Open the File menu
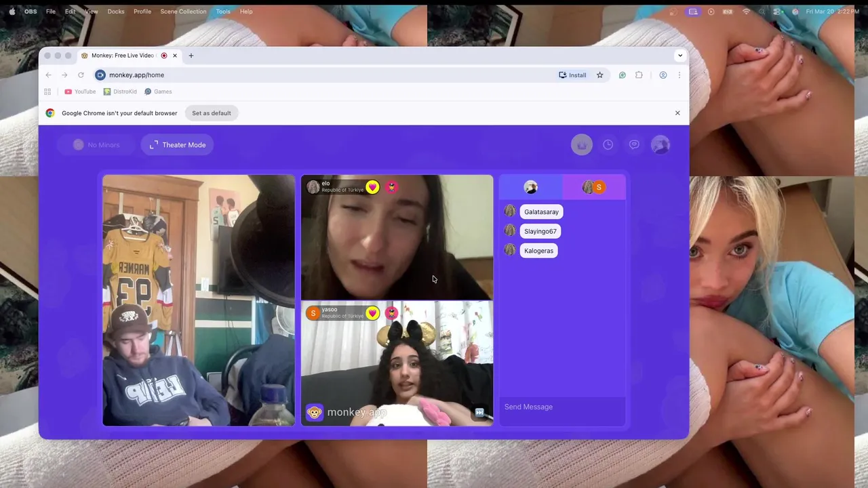Viewport: 868px width, 488px height. pos(51,12)
